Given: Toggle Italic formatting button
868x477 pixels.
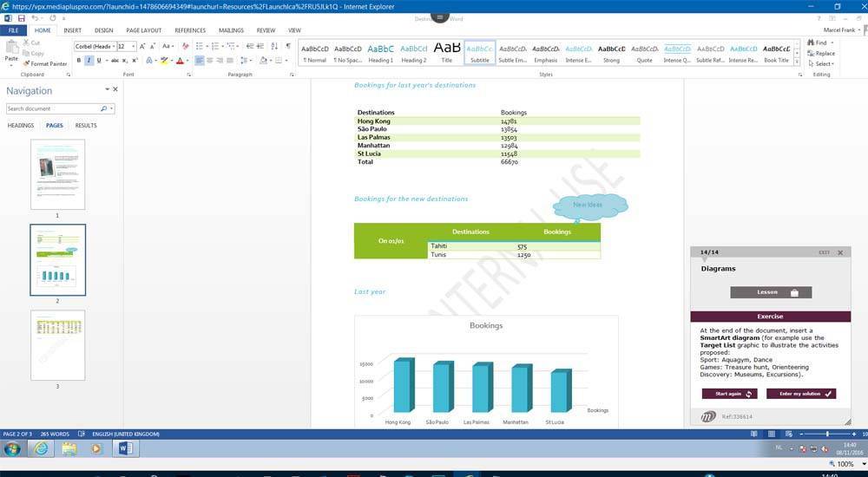Looking at the screenshot, I should coord(89,61).
